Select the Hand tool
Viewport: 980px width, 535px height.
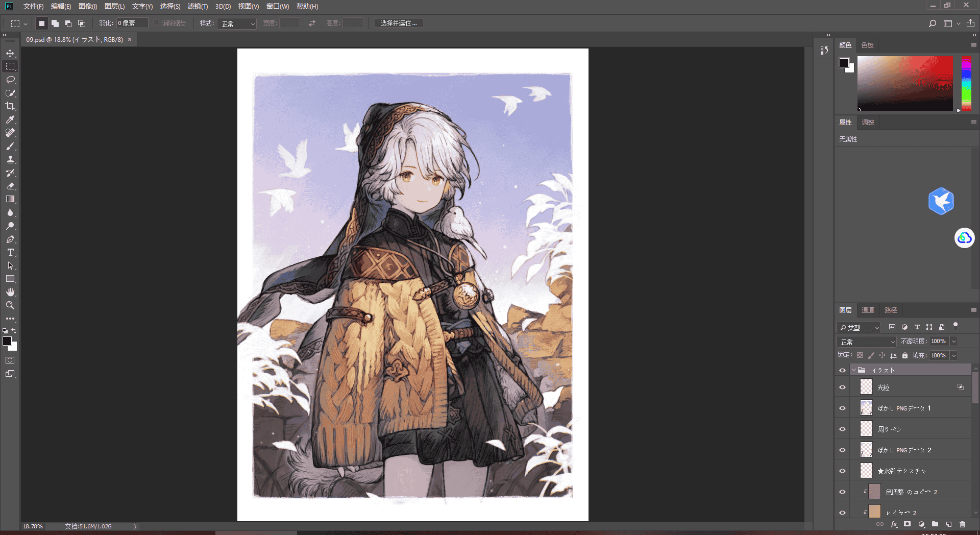[10, 292]
